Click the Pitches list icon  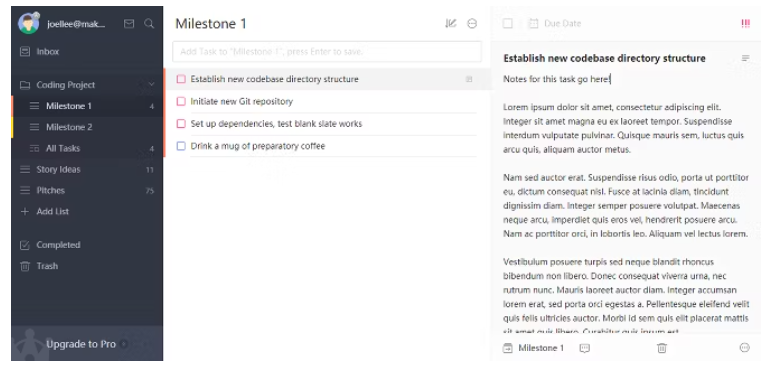25,190
